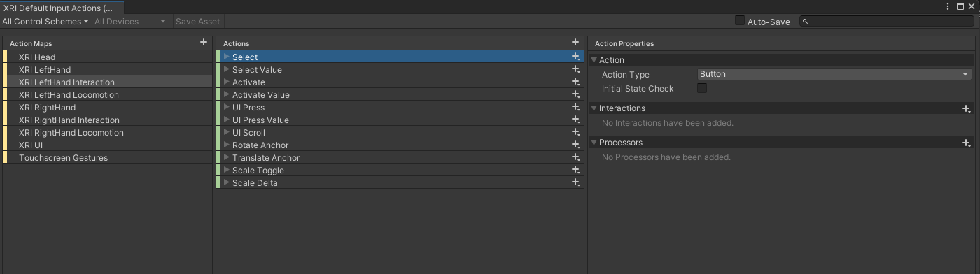Select the Select Value action row
The height and width of the screenshot is (274, 980).
(400, 69)
